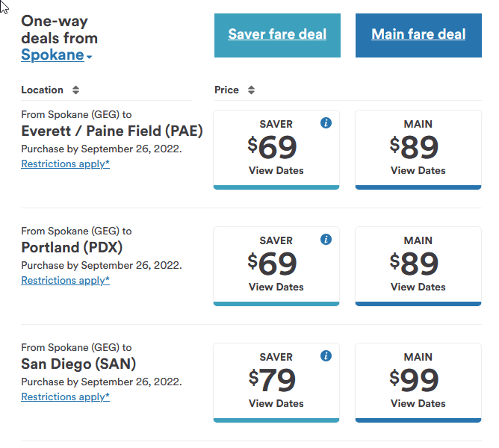
Task: Open Restrictions apply link for Everett deal
Action: coord(65,164)
